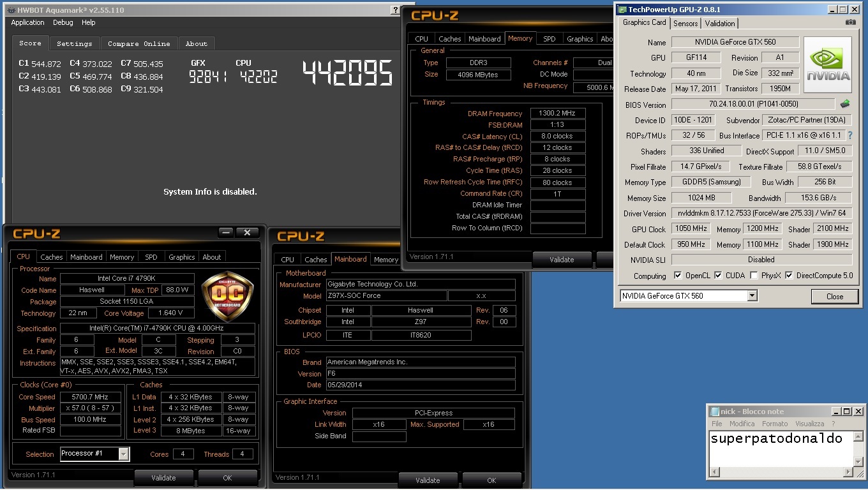The width and height of the screenshot is (868, 490).
Task: Click the superpatodonaldo text in Notepad
Action: (776, 438)
